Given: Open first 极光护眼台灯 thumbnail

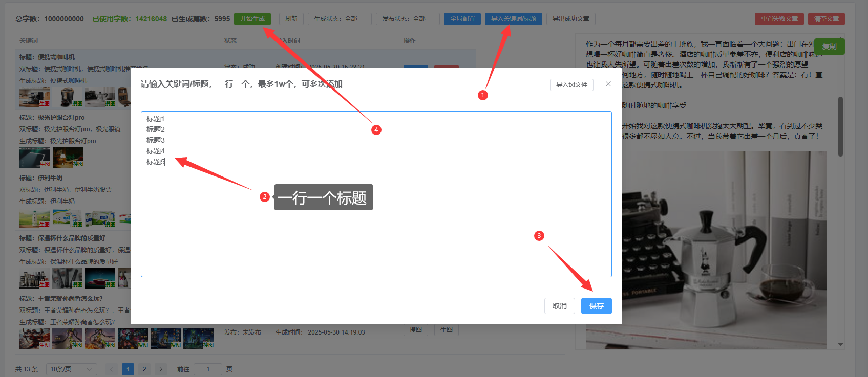Looking at the screenshot, I should (x=35, y=158).
